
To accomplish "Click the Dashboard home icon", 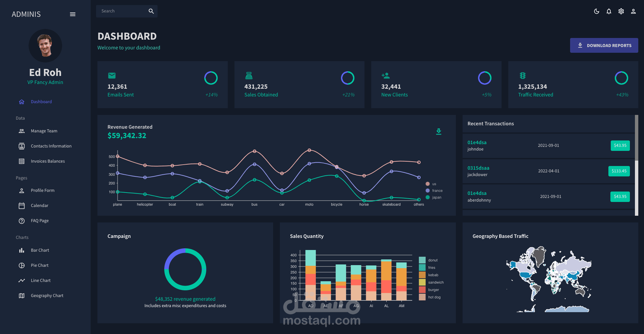I will [x=22, y=102].
